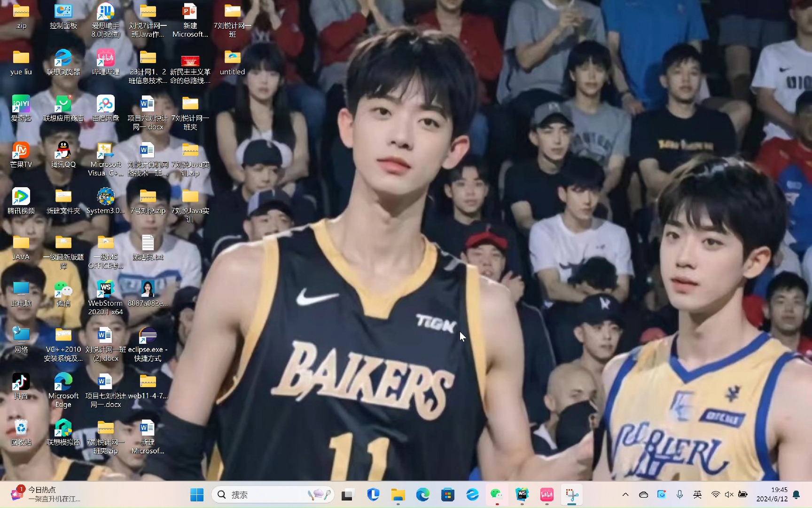Screen dimensions: 812x508
Task: Switch to WebStorm on the taskbar
Action: pyautogui.click(x=522, y=494)
